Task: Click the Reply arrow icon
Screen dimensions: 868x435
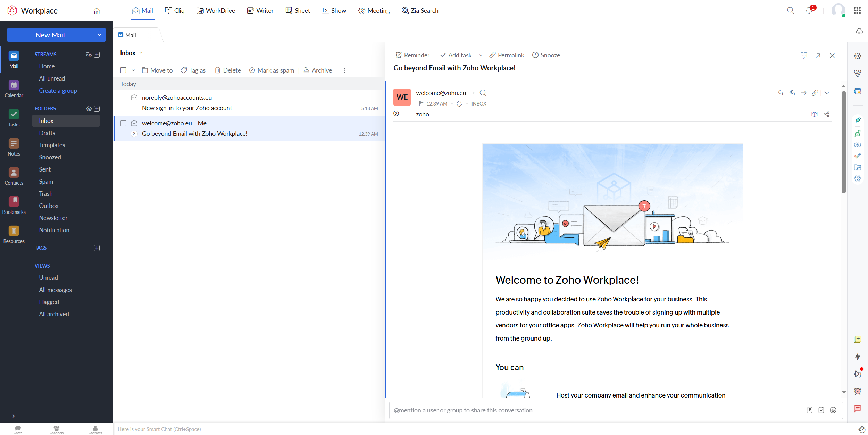Action: pos(781,93)
